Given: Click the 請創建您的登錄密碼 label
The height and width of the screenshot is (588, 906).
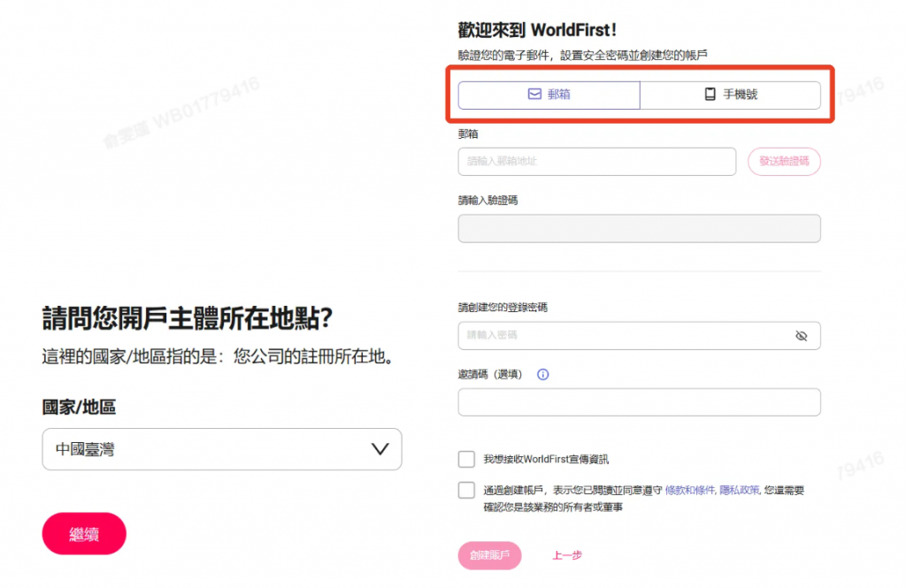Looking at the screenshot, I should 503,308.
